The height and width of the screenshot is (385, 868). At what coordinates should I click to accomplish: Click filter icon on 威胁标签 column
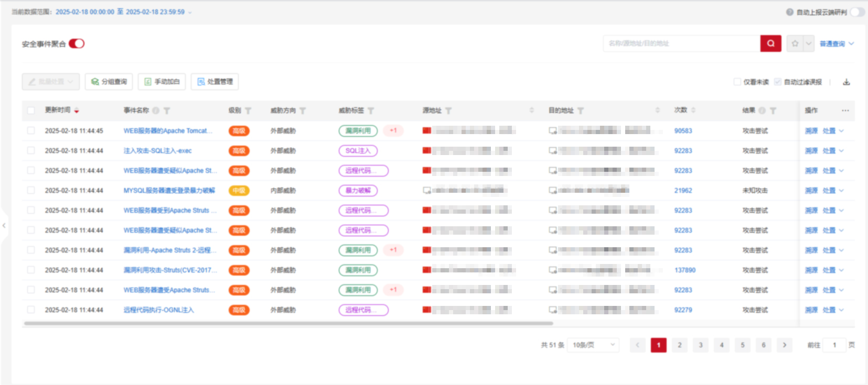tap(371, 111)
